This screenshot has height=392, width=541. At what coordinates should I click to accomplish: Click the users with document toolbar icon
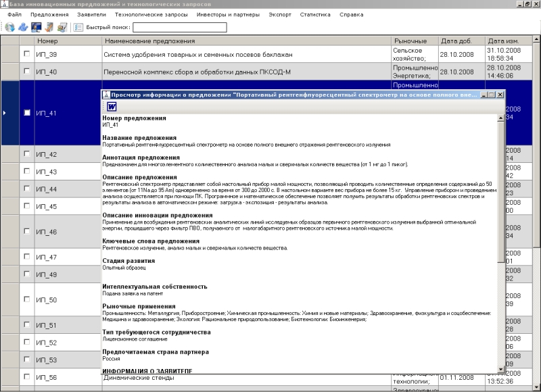pyautogui.click(x=62, y=27)
